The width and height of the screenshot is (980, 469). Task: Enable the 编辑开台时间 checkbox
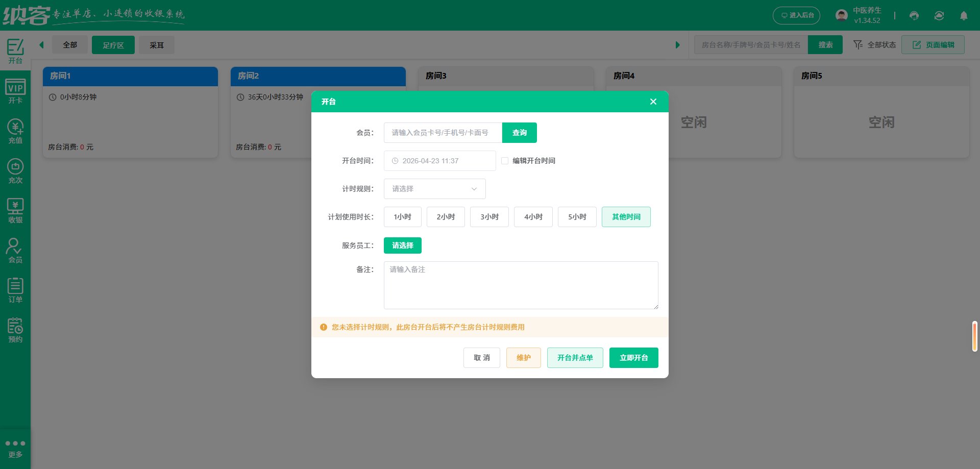point(504,160)
